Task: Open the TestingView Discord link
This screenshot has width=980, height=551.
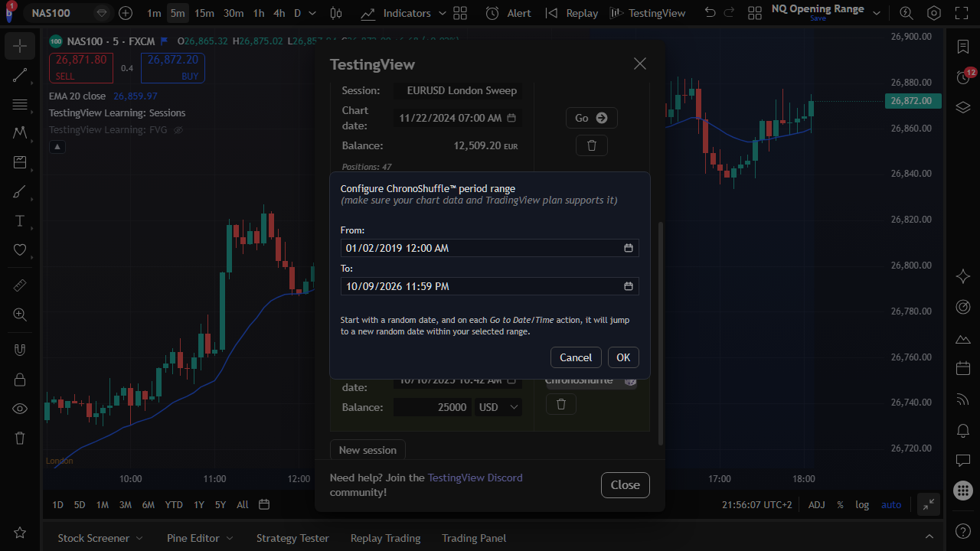Action: (x=475, y=478)
